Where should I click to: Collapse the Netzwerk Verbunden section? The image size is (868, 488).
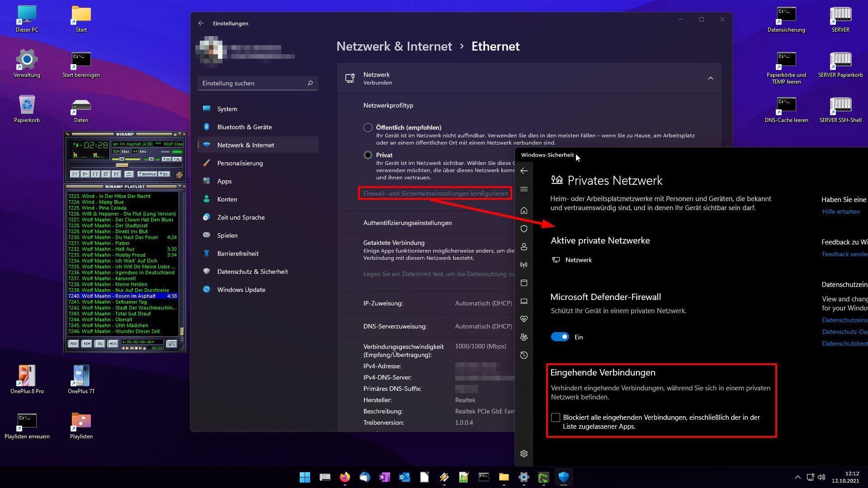click(710, 79)
